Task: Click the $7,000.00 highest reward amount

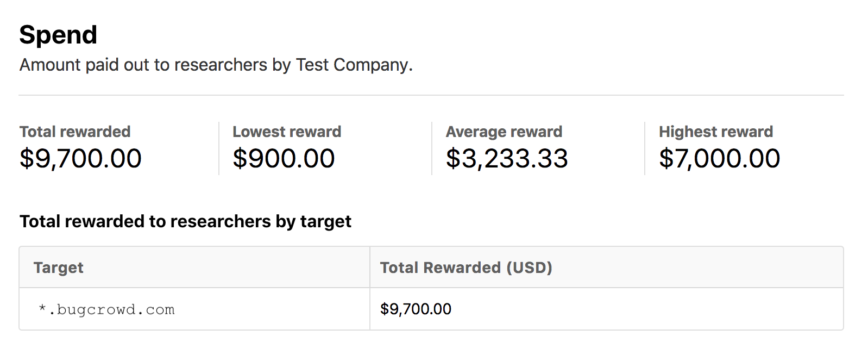Action: click(720, 159)
